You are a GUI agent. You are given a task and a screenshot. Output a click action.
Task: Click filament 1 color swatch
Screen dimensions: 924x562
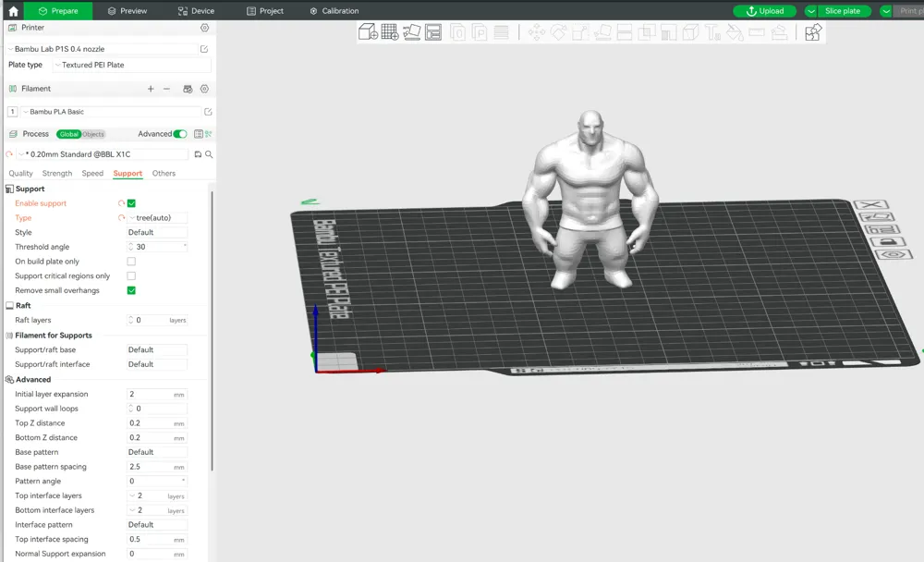pyautogui.click(x=12, y=112)
